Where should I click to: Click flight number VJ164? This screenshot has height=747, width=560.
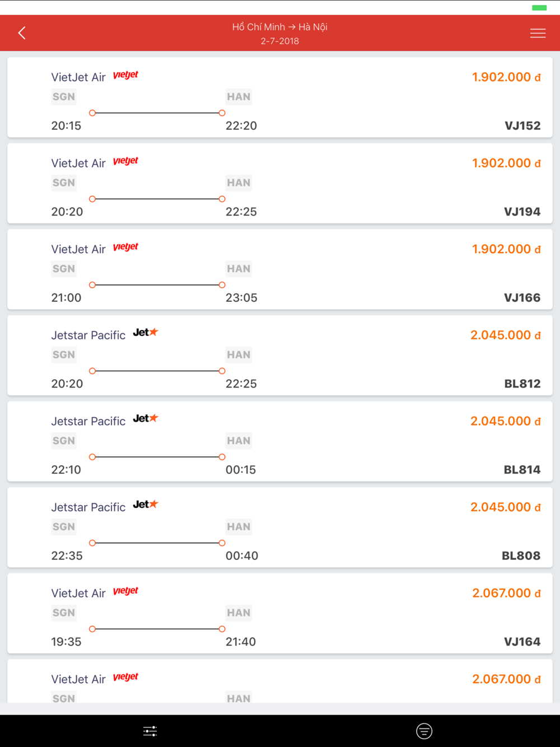point(522,642)
